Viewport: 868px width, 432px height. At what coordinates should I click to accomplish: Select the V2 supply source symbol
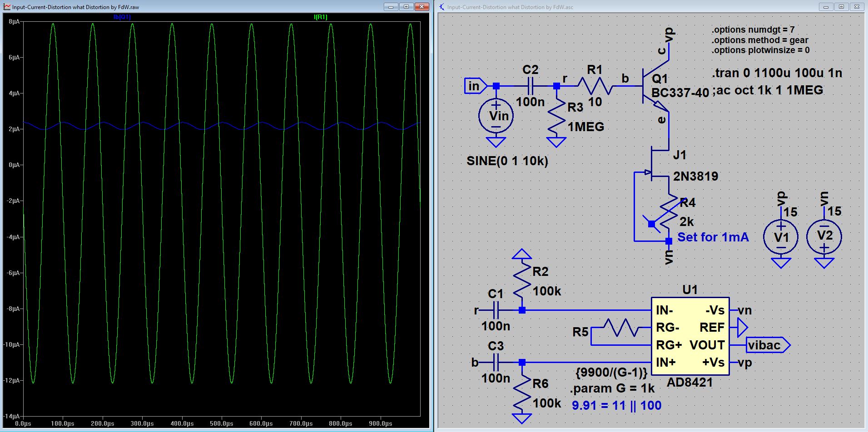[824, 236]
